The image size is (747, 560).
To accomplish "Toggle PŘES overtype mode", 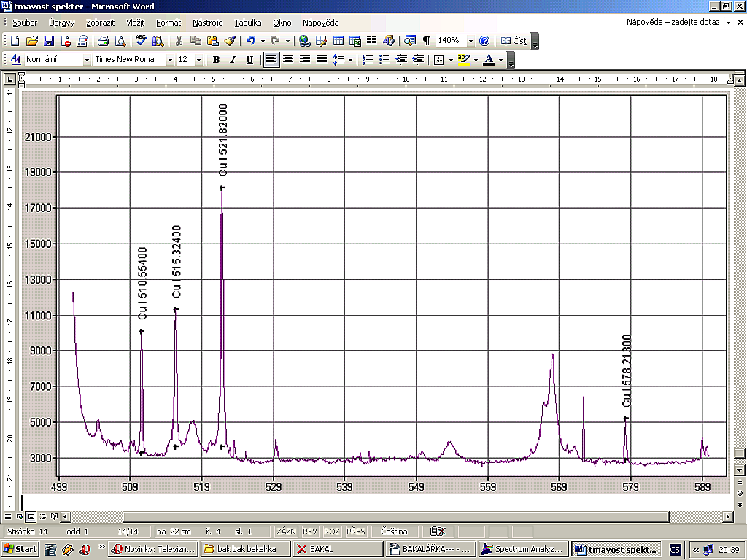I will click(x=356, y=532).
